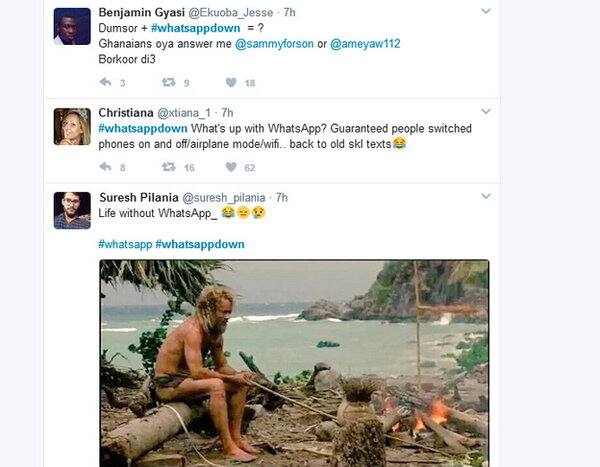600x467 pixels.
Task: Reply to Christiana's WhatsApp tweet
Action: 105,167
